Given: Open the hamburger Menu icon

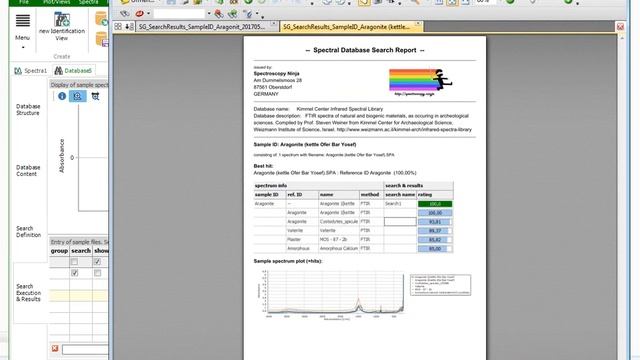Looking at the screenshot, I should pos(22,20).
